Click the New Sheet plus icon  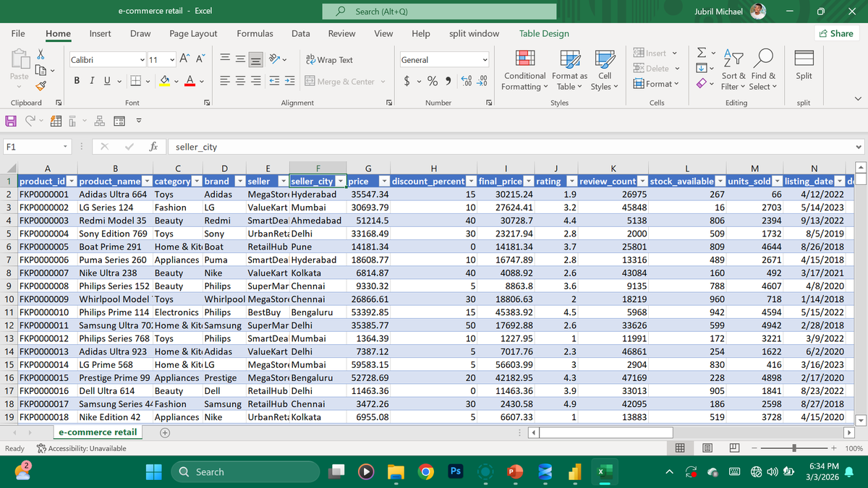tap(164, 433)
